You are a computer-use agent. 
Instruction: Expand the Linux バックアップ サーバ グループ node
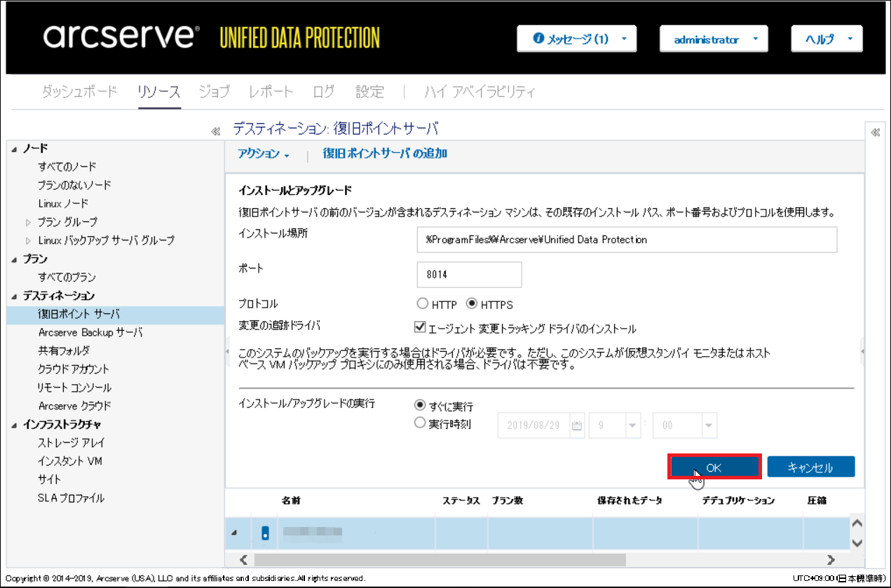point(29,240)
